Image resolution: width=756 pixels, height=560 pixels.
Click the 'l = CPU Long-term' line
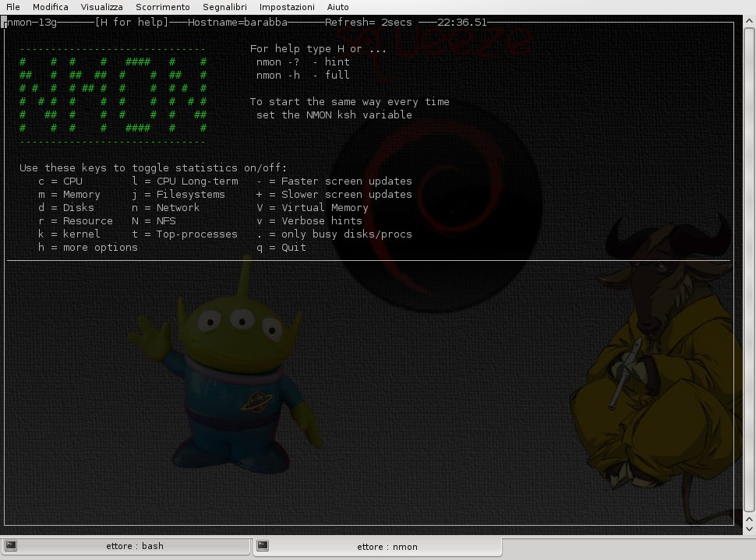tap(185, 181)
